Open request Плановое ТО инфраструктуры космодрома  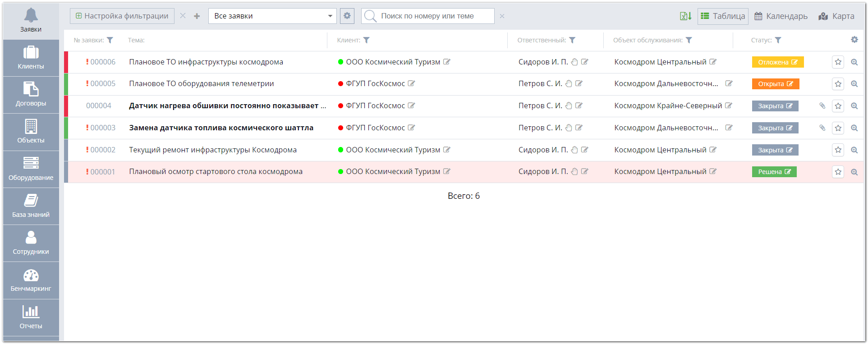point(206,62)
